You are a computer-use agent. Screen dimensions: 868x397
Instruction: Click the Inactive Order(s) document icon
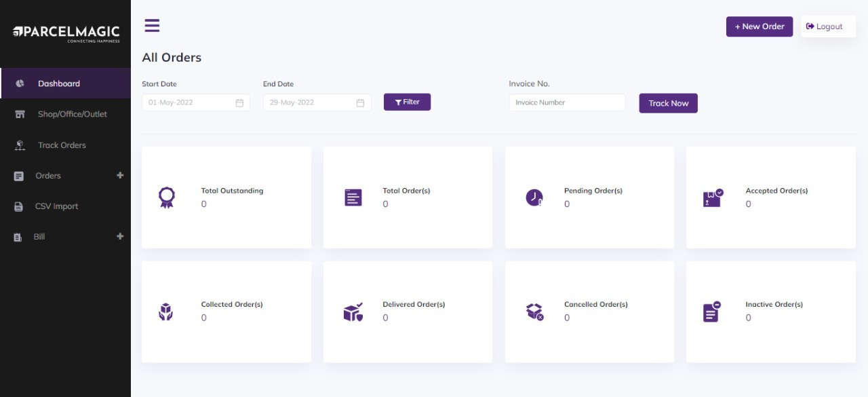click(711, 311)
